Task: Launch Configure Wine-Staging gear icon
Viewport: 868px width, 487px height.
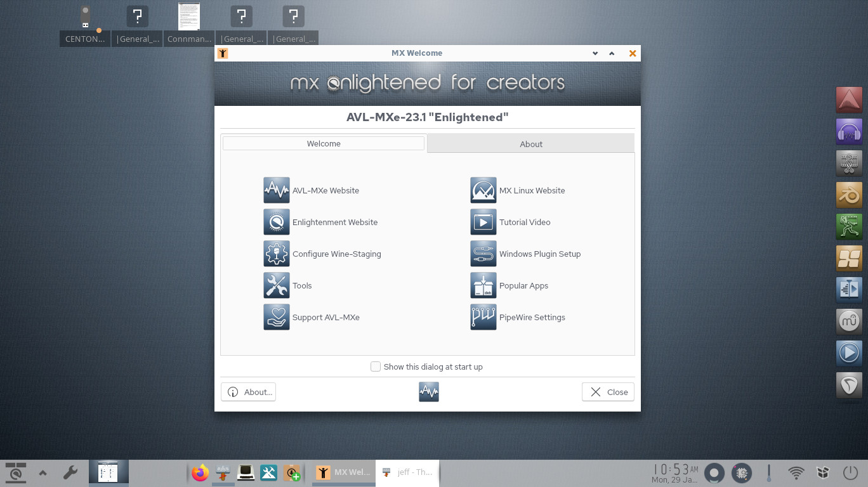Action: (x=277, y=254)
